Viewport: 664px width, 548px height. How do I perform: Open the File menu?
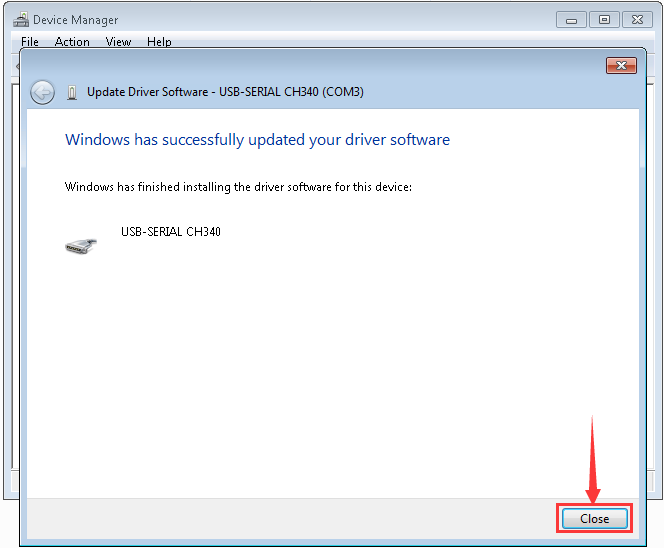30,42
